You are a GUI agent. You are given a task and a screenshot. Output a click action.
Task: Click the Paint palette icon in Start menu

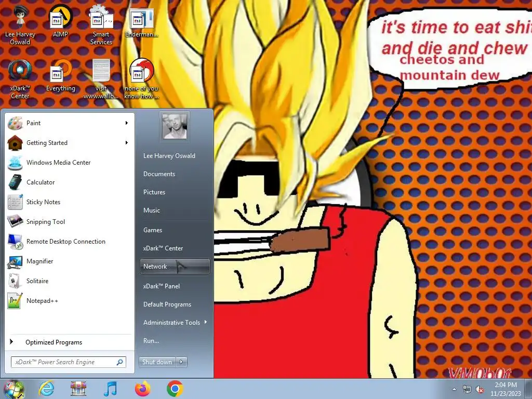[15, 123]
